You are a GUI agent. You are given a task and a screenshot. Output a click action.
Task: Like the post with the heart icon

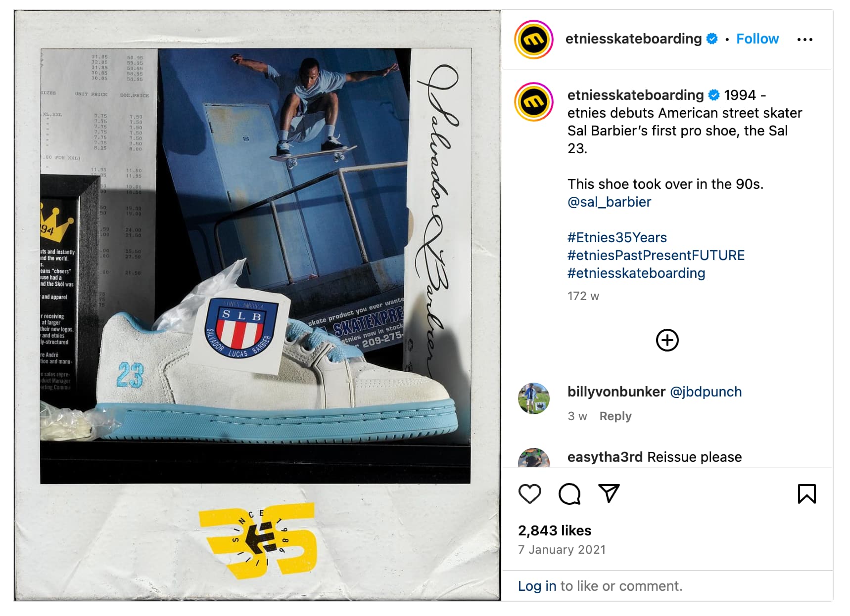529,494
